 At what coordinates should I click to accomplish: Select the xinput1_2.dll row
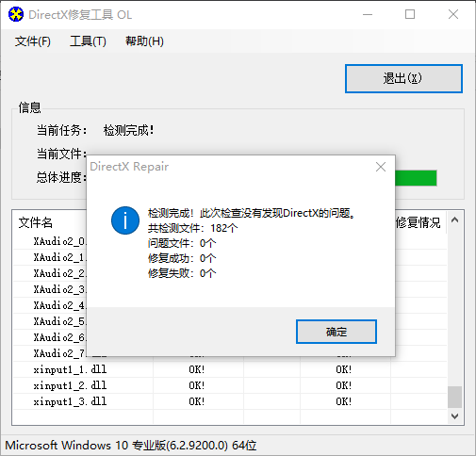pos(230,385)
